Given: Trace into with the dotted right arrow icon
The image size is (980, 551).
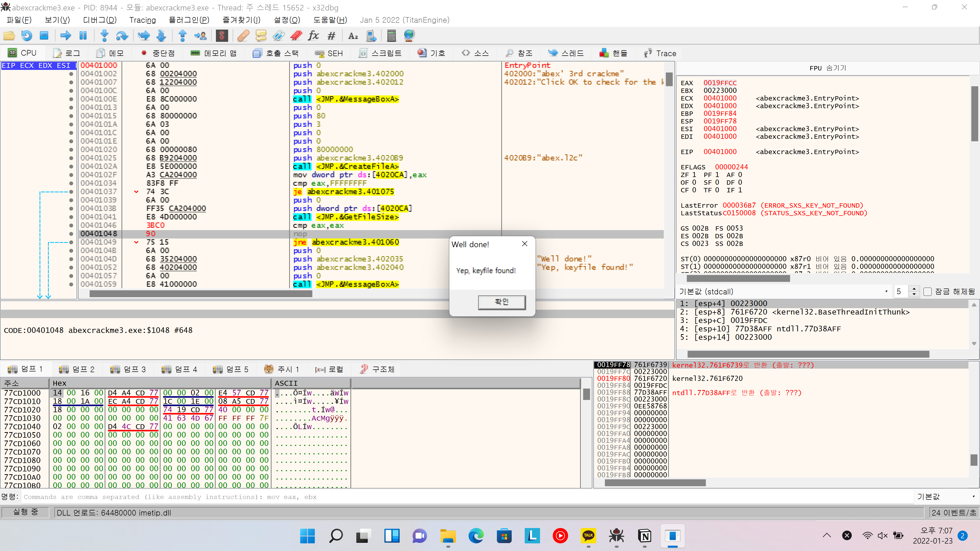Looking at the screenshot, I should (144, 36).
